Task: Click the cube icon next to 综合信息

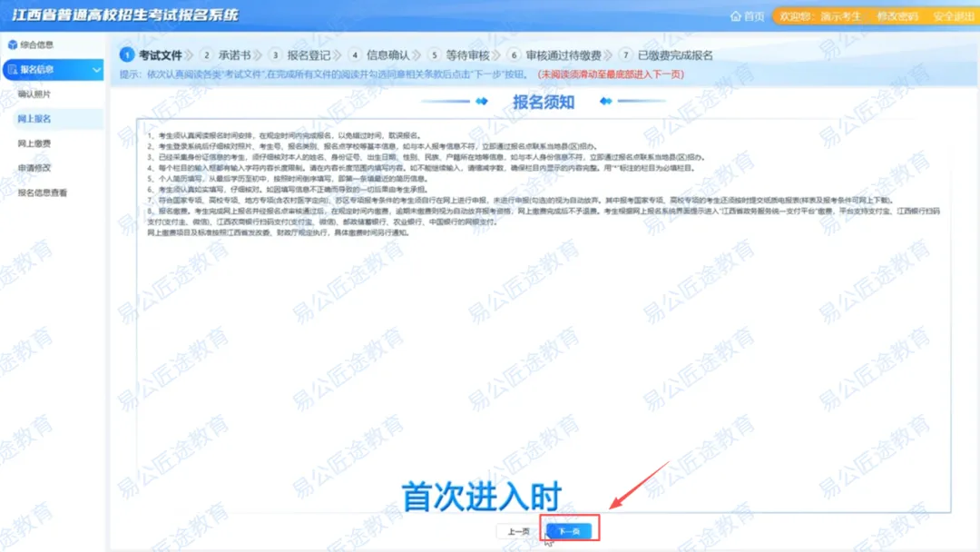Action: (13, 45)
